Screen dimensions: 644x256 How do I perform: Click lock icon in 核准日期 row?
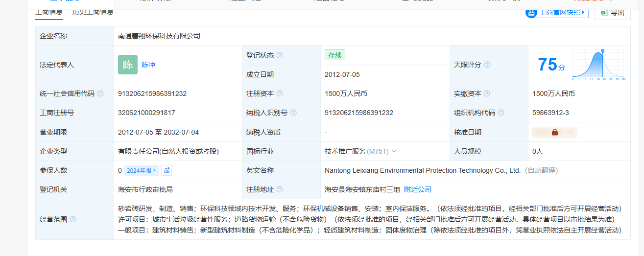click(555, 132)
